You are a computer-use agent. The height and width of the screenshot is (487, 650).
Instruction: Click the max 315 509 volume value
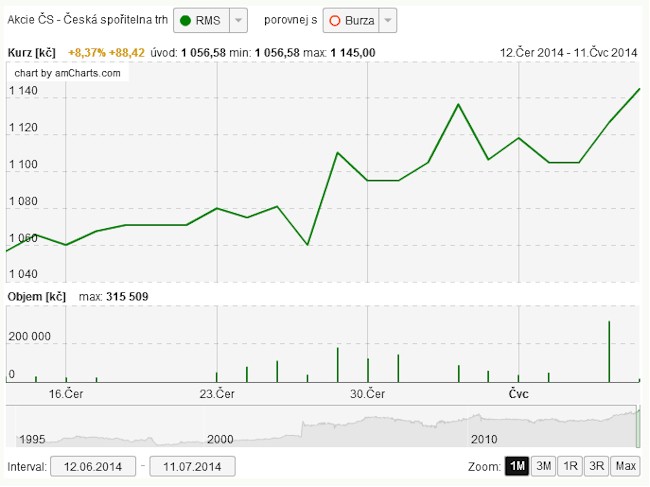click(127, 297)
